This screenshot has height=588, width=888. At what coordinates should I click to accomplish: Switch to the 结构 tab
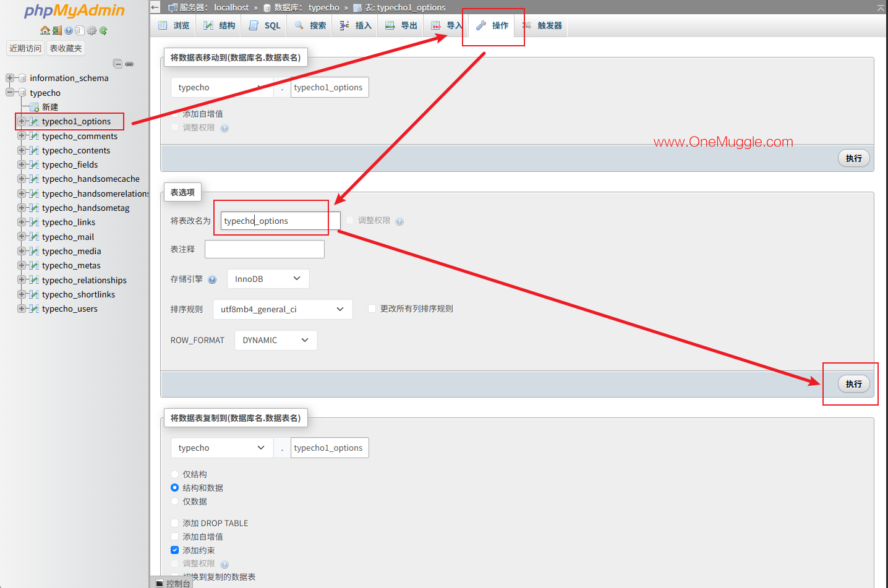[219, 25]
